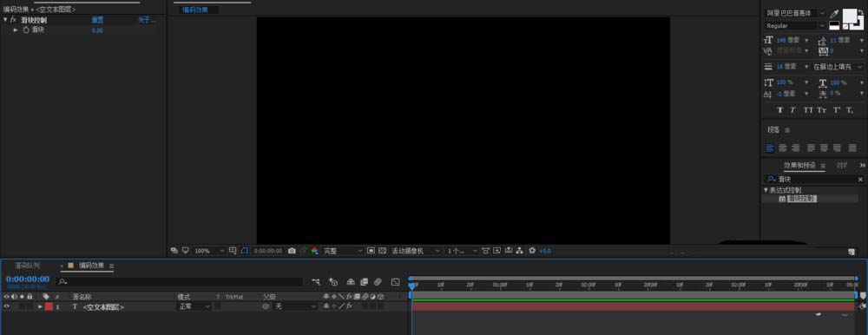Select the 编码效果 timeline tab
This screenshot has width=868, height=335.
[91, 266]
